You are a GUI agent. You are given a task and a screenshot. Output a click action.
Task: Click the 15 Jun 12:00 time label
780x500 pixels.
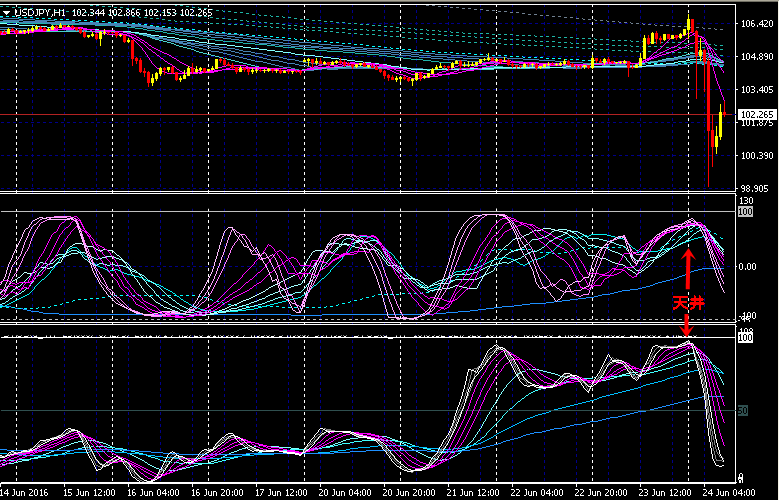click(x=90, y=493)
